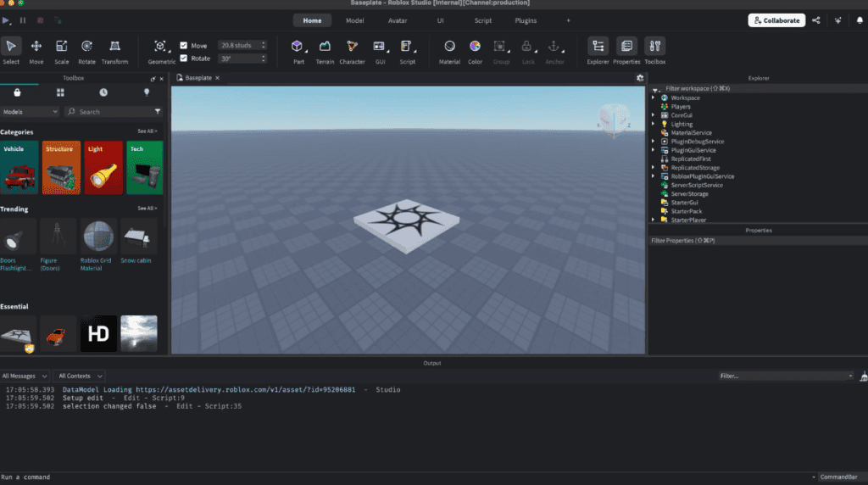
Task: Select the Select tool
Action: point(11,51)
